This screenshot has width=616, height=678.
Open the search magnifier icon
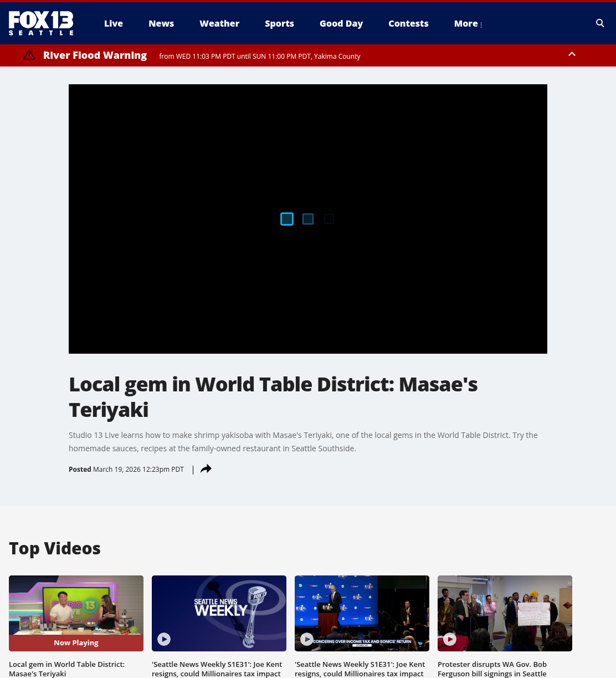(x=600, y=23)
